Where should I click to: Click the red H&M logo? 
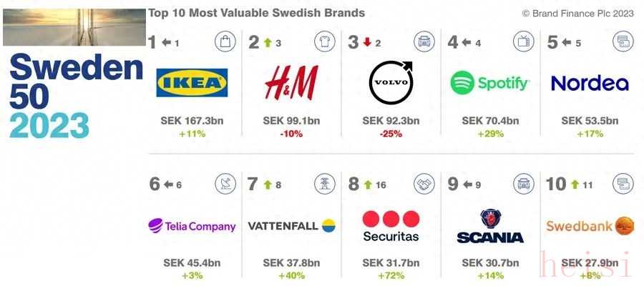pos(292,82)
